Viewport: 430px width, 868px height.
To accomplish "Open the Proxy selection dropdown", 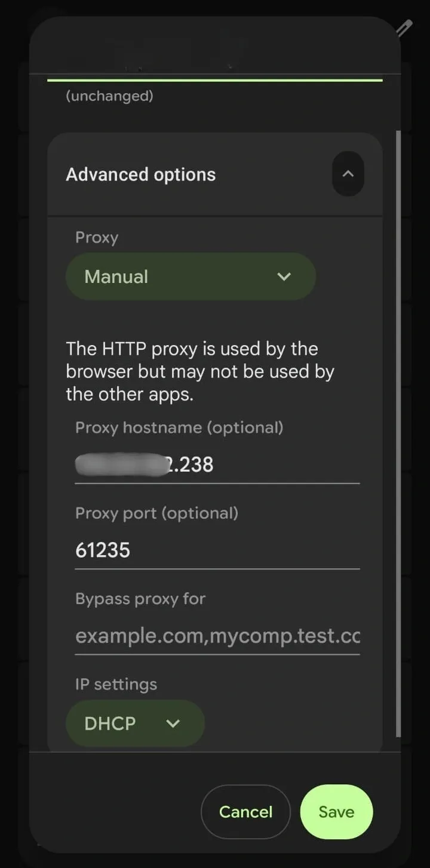I will (191, 276).
